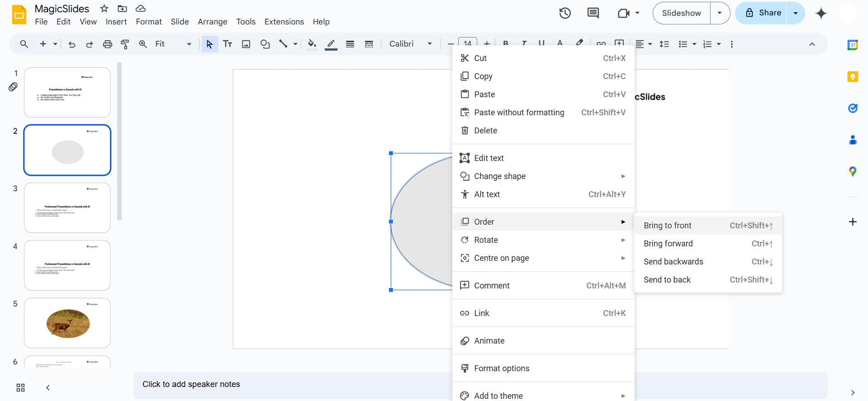Open Google Keep side panel
The height and width of the screenshot is (401, 868).
853,76
